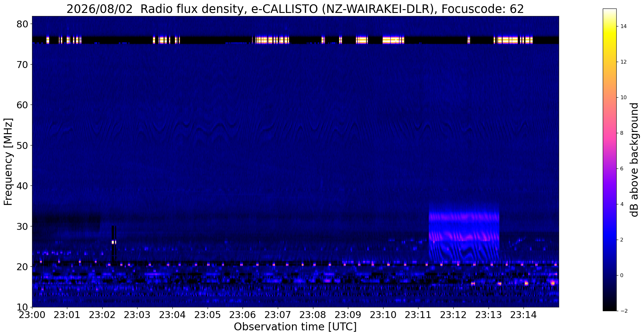Image resolution: width=644 pixels, height=336 pixels.
Task: Click the 60 MHz frequency tick label
Action: (23, 105)
